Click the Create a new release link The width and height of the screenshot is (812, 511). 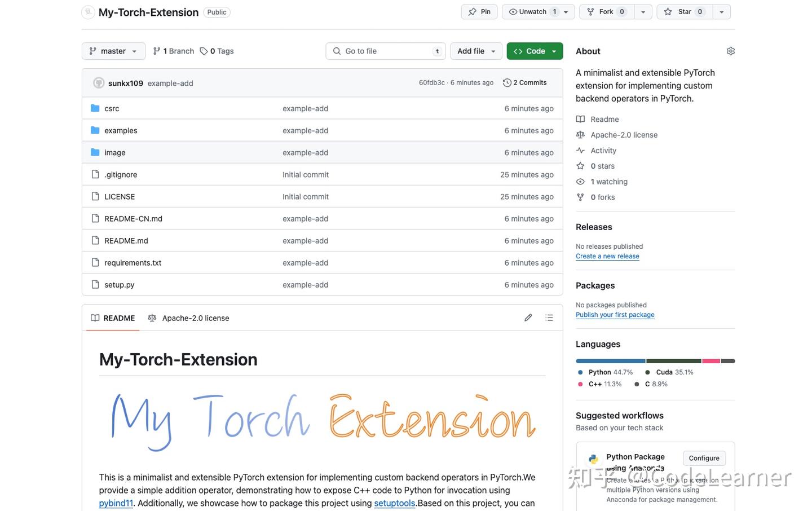[607, 256]
